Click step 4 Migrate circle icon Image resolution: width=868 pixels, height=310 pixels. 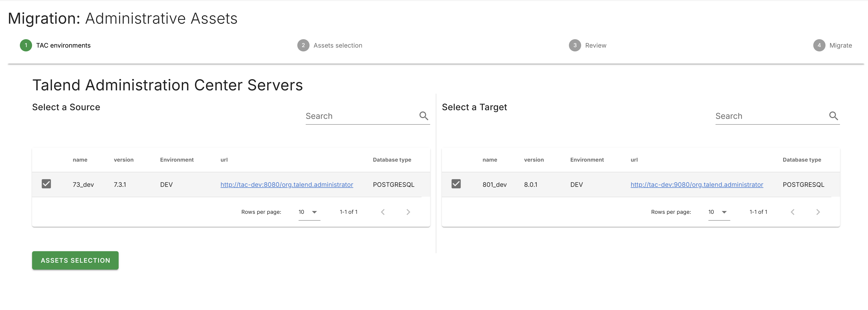pyautogui.click(x=819, y=46)
